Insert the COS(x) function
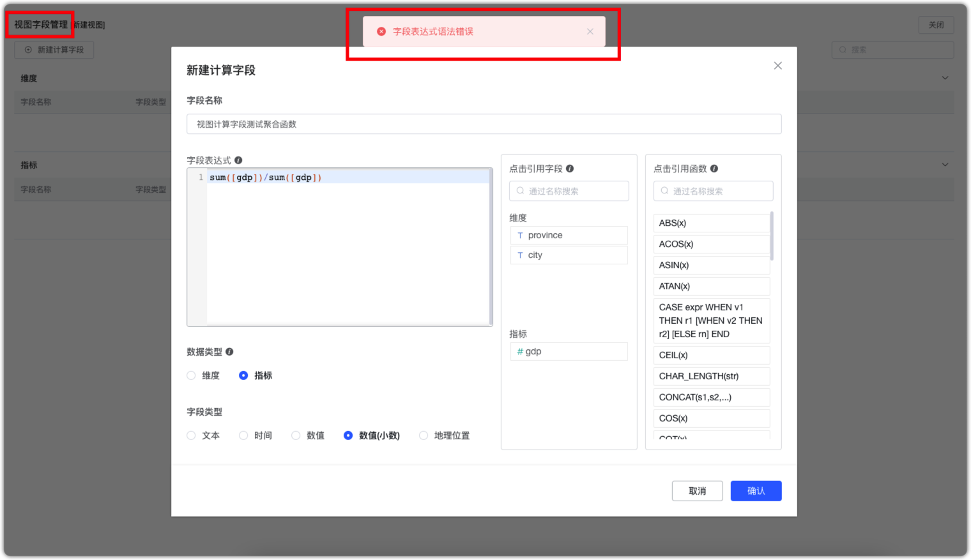The height and width of the screenshot is (560, 971). click(712, 419)
